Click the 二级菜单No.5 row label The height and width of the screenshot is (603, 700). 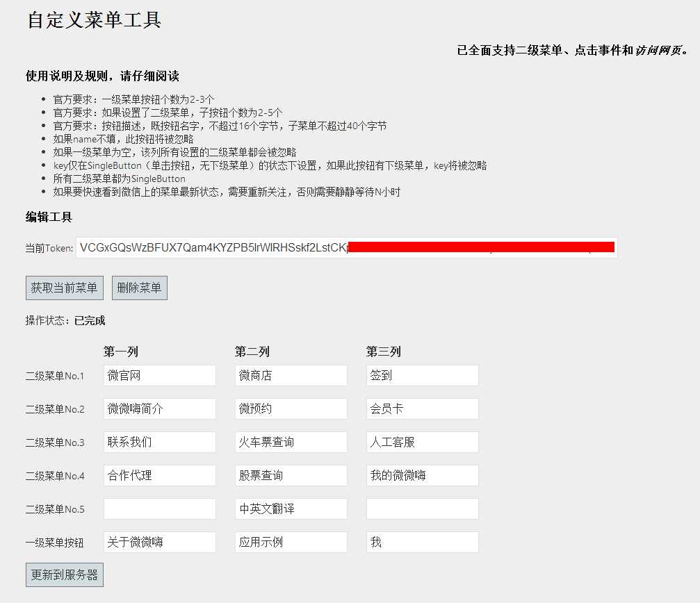(55, 509)
